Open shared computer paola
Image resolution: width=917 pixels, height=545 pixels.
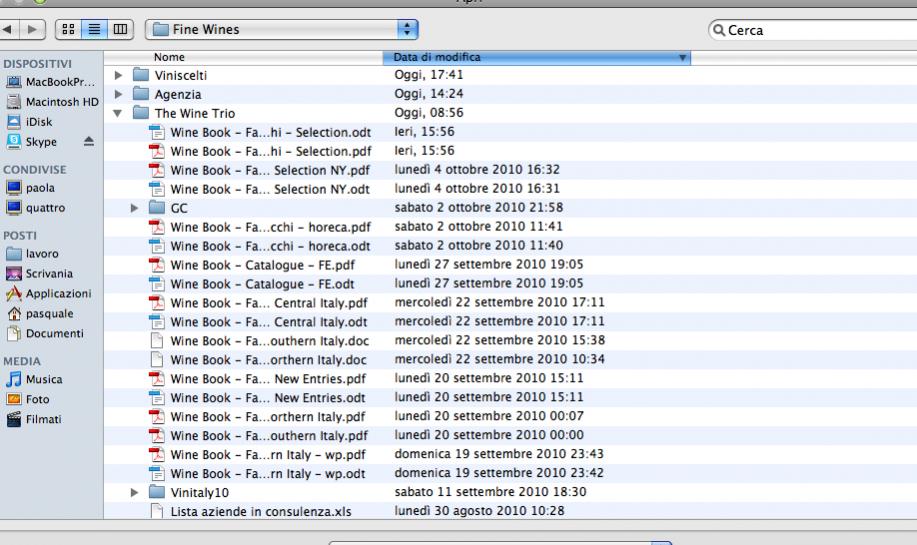point(30,188)
